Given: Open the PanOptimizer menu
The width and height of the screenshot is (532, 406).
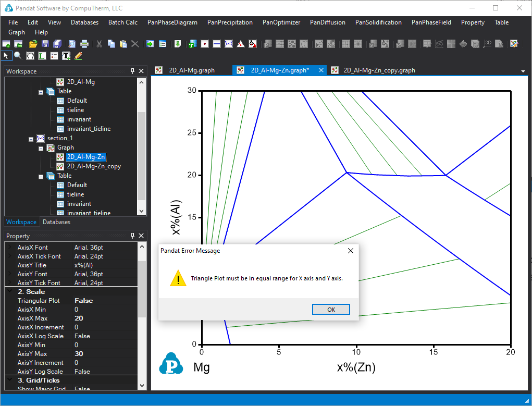Looking at the screenshot, I should (281, 22).
